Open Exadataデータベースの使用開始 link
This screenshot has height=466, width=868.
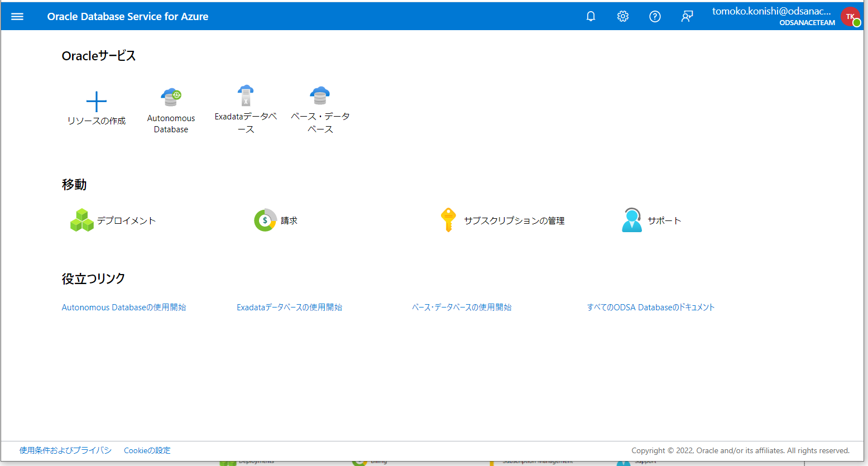click(289, 308)
